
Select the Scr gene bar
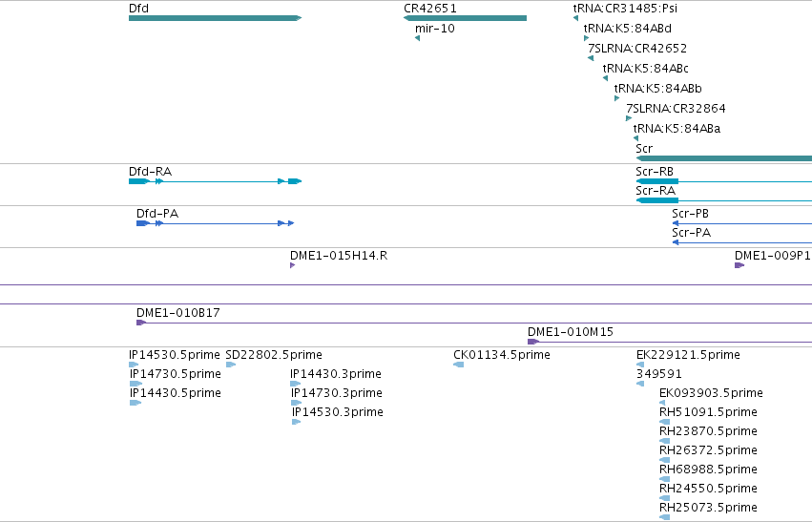tap(724, 158)
